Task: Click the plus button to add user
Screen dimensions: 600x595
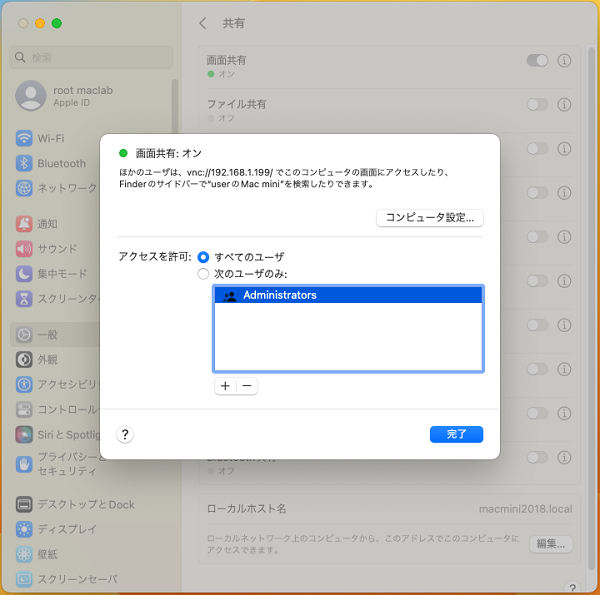Action: [x=225, y=386]
